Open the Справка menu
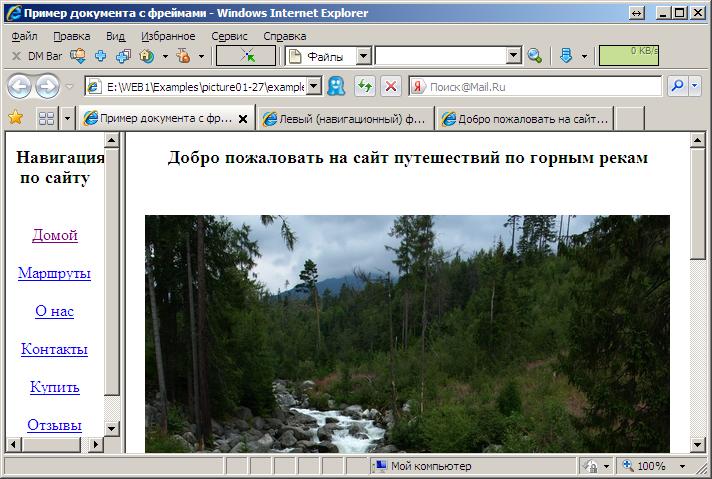The width and height of the screenshot is (712, 479). pyautogui.click(x=285, y=36)
